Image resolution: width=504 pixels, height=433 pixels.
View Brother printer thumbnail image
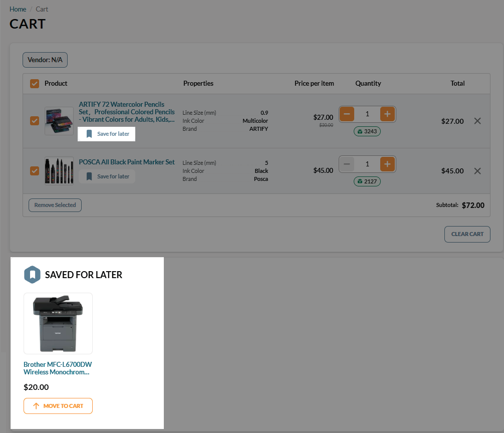pos(58,323)
